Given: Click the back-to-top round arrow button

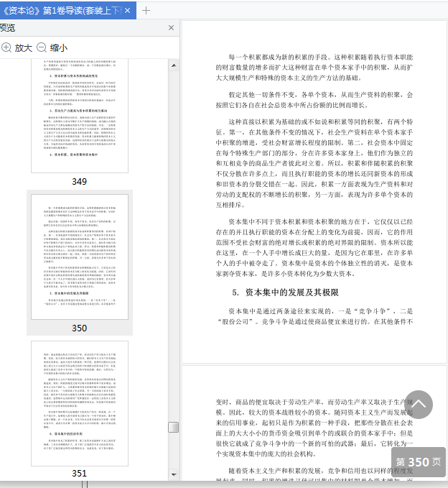Looking at the screenshot, I should tap(419, 405).
